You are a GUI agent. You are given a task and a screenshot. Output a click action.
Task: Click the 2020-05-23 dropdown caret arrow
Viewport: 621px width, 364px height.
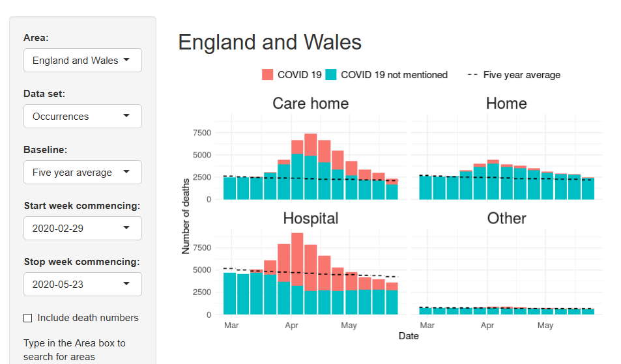pyautogui.click(x=127, y=284)
